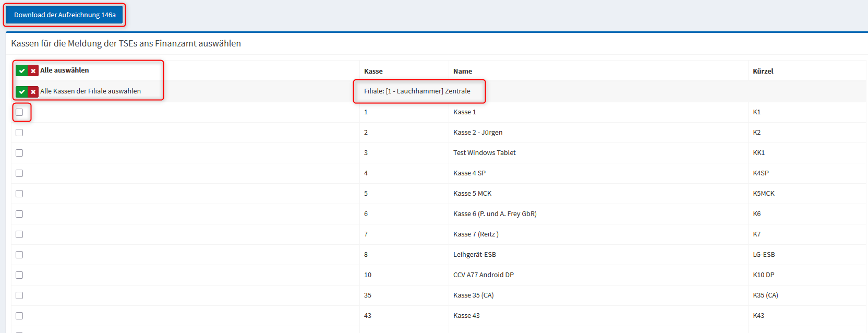Image resolution: width=868 pixels, height=333 pixels.
Task: Check the Kasse 43 checkbox
Action: [x=19, y=316]
